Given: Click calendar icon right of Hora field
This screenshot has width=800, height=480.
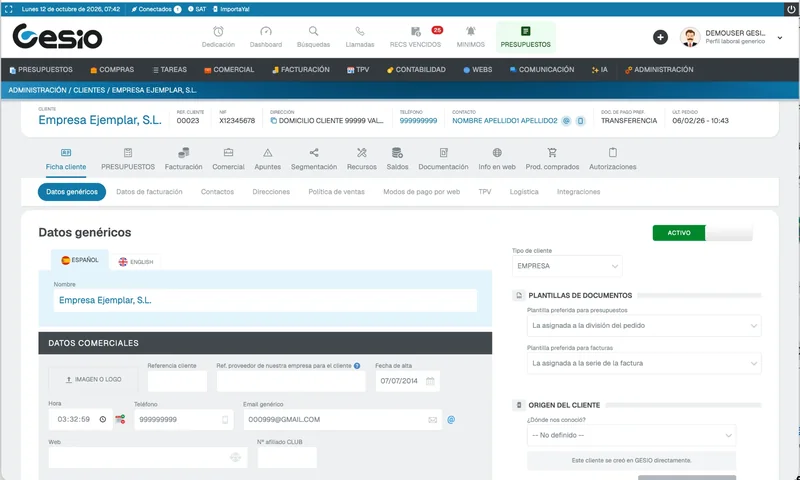Looking at the screenshot, I should [x=120, y=419].
